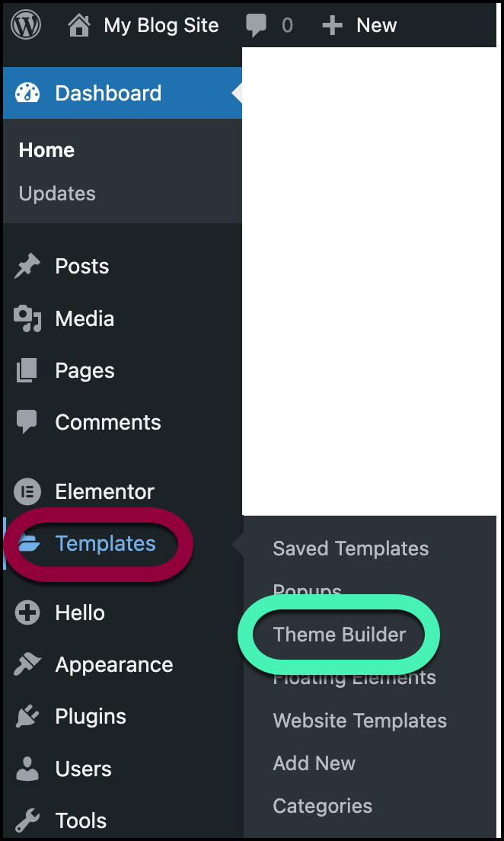The image size is (504, 841).
Task: Click the Dashboard gauge icon
Action: (x=28, y=93)
